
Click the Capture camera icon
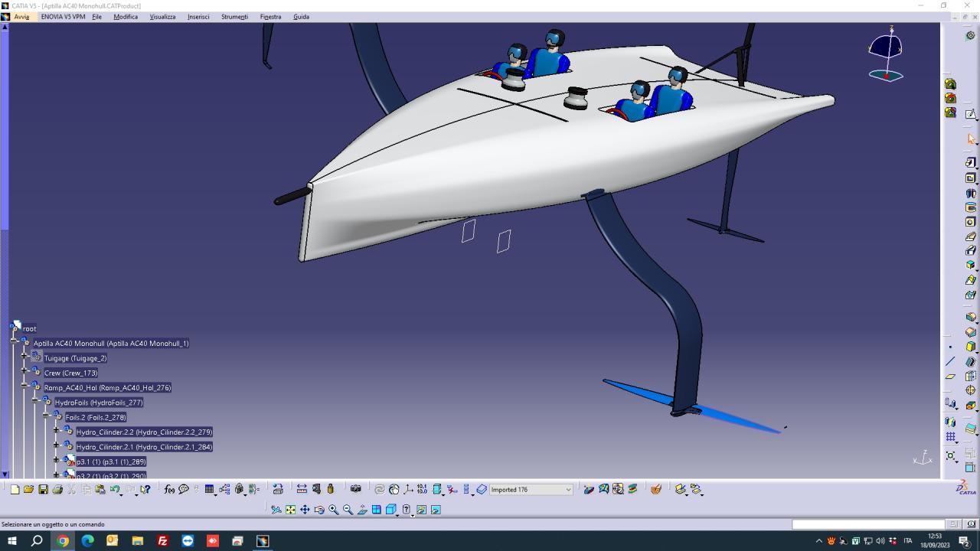(x=355, y=489)
